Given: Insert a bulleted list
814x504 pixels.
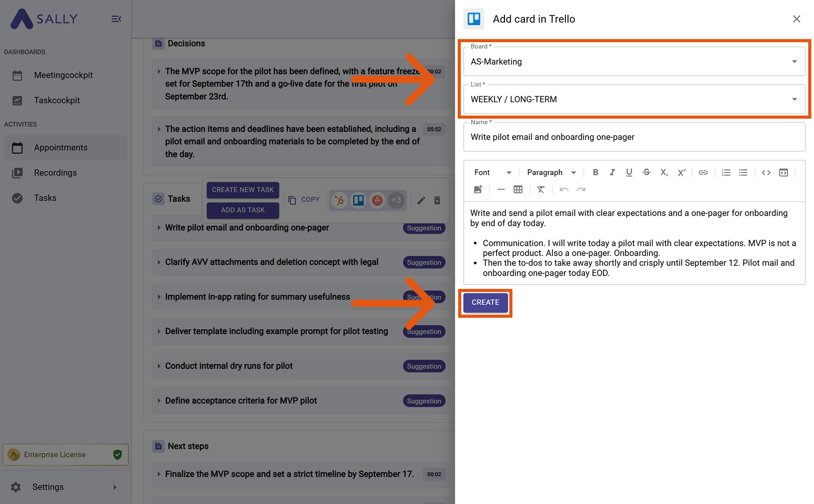Looking at the screenshot, I should [x=743, y=172].
